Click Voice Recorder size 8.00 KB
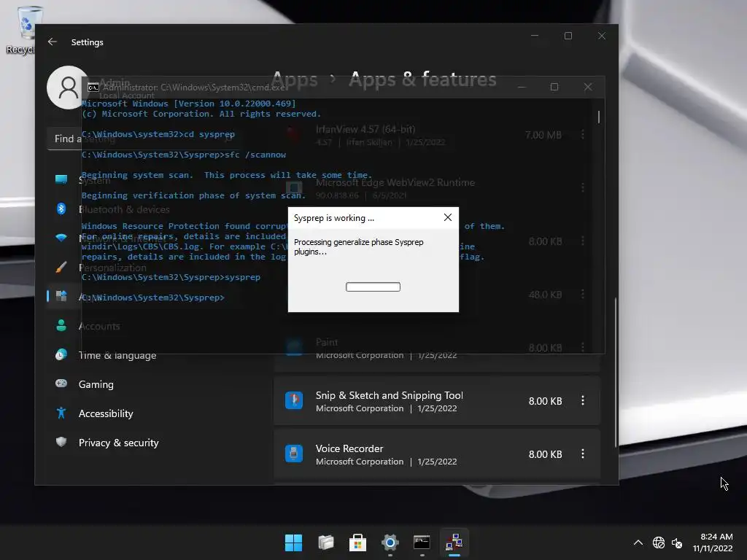The width and height of the screenshot is (747, 560). click(545, 454)
